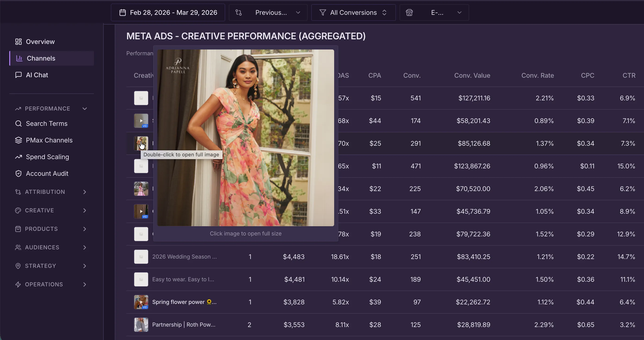644x340 pixels.
Task: Click the PMax Channels layers icon
Action: [x=18, y=140]
